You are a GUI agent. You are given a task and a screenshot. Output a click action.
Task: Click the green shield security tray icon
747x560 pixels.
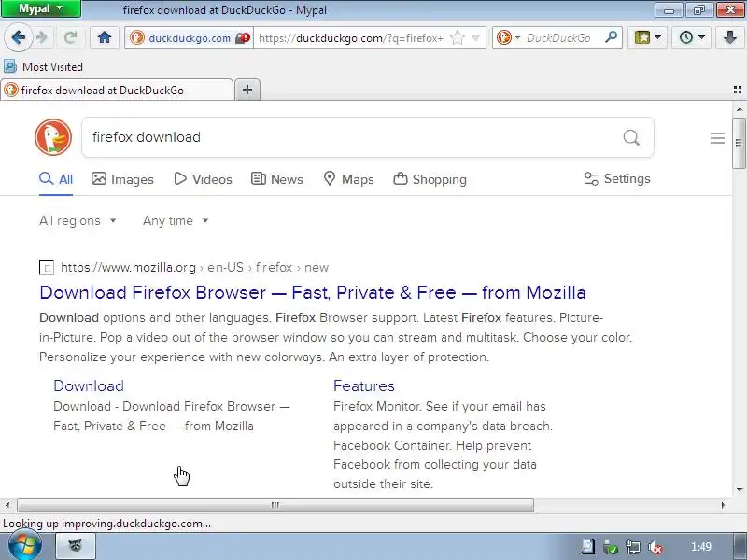pyautogui.click(x=611, y=547)
